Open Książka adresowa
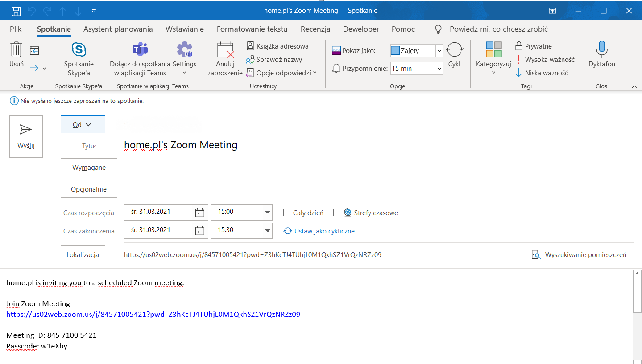642x364 pixels. (x=277, y=46)
